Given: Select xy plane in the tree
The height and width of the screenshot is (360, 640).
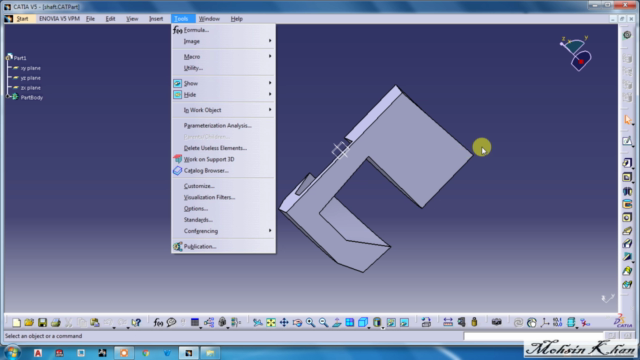Looking at the screenshot, I should point(30,68).
